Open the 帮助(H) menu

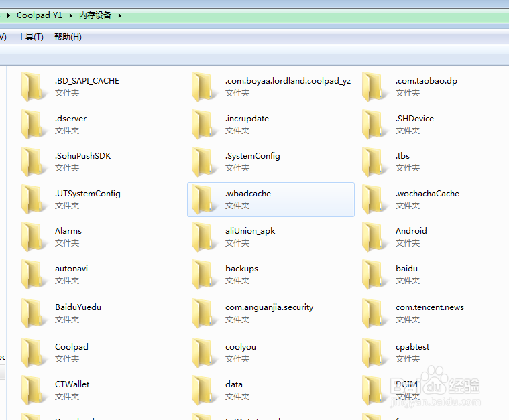[x=68, y=37]
